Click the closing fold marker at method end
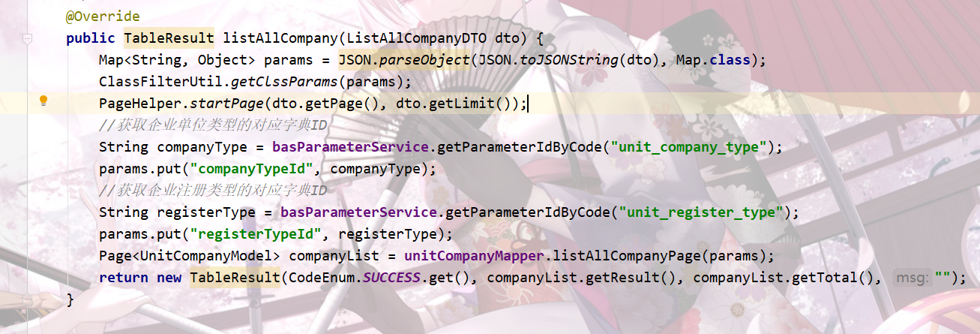This screenshot has height=334, width=980. [x=27, y=299]
